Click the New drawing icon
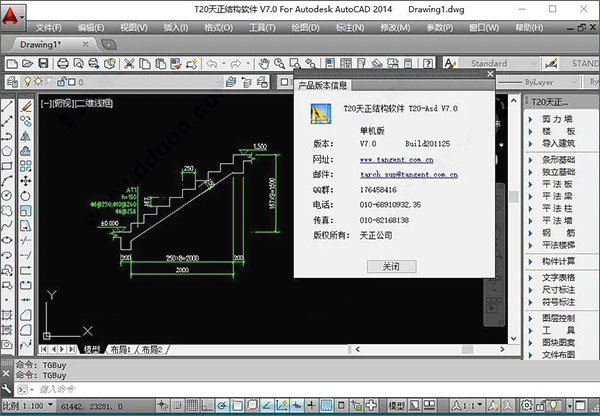This screenshot has height=416, width=600. 12,64
